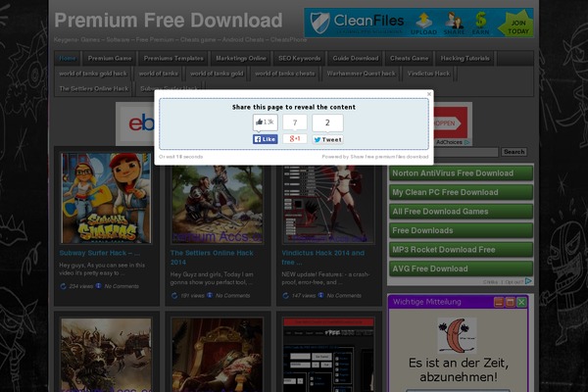The height and width of the screenshot is (392, 588).
Task: Click the AdChoices icon
Action: click(466, 142)
